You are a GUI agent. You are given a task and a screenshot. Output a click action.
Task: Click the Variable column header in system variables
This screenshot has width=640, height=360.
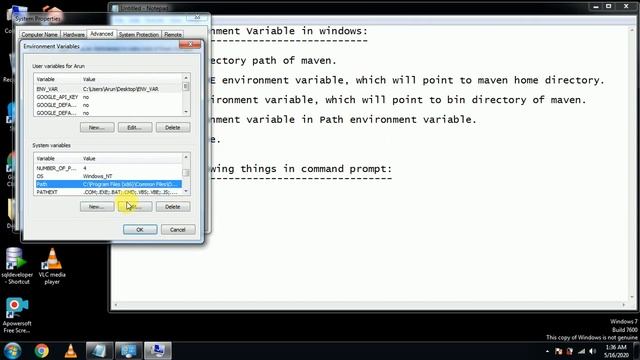click(x=58, y=158)
